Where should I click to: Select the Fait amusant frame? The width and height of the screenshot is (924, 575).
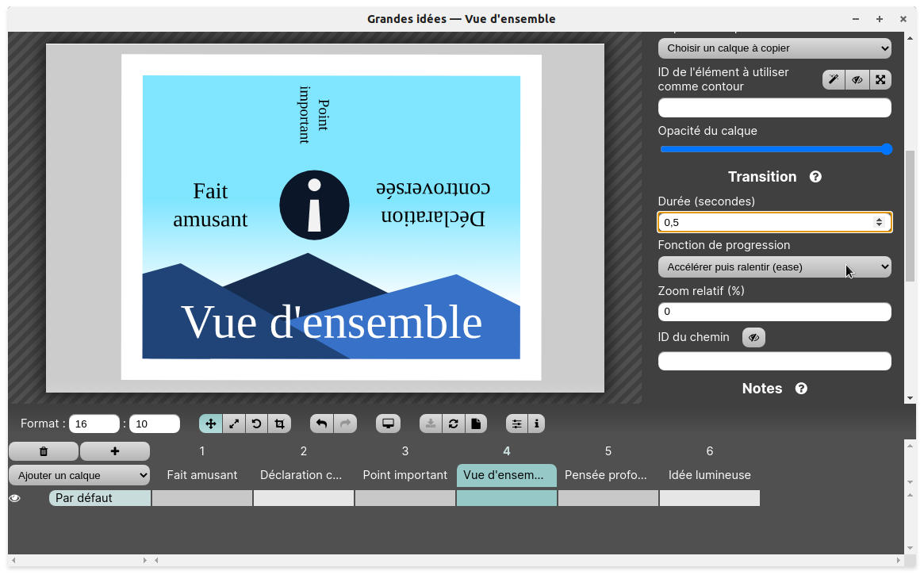pos(202,475)
